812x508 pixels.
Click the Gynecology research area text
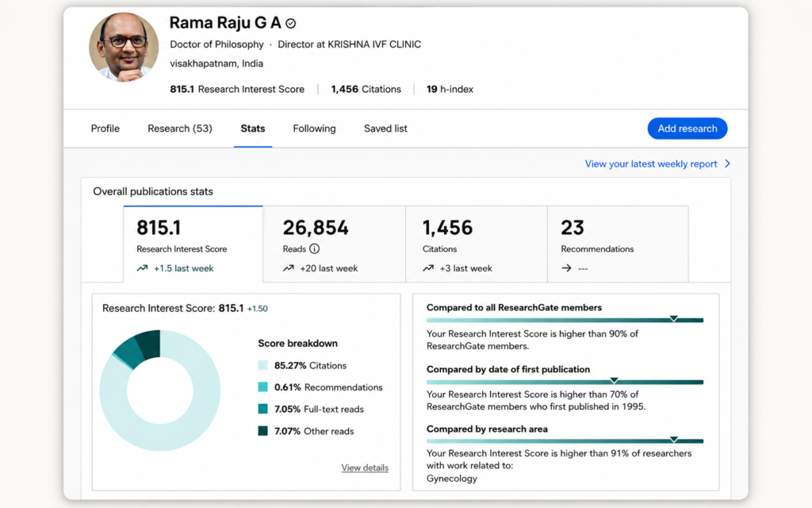(x=451, y=479)
